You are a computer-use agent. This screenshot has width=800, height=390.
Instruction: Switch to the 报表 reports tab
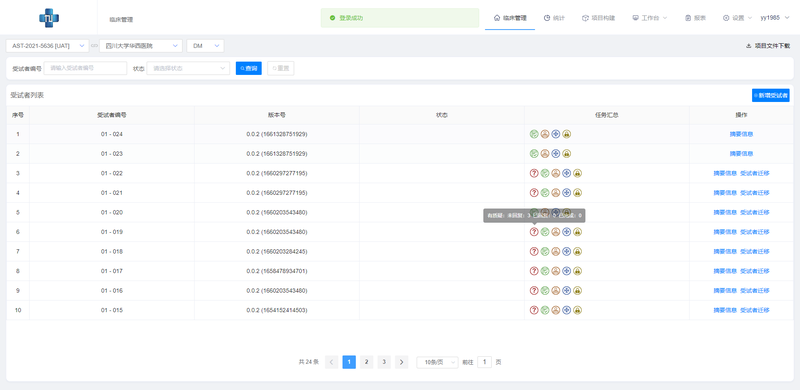[695, 18]
